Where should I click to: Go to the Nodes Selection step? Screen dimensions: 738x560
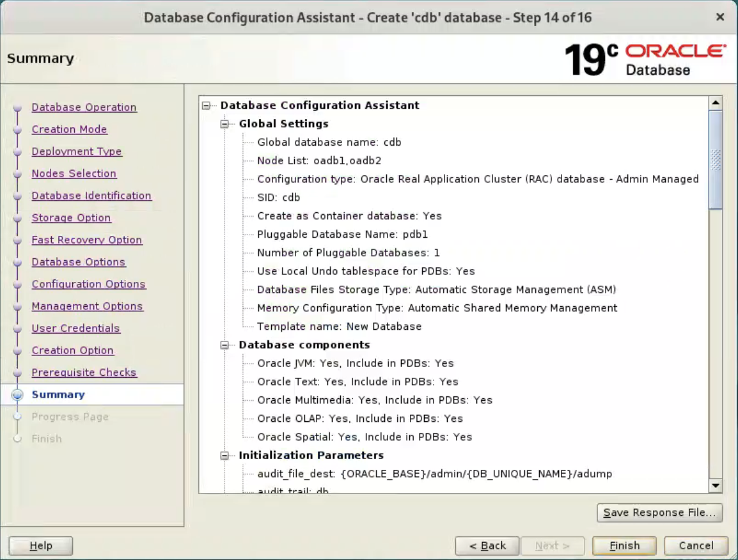click(74, 174)
